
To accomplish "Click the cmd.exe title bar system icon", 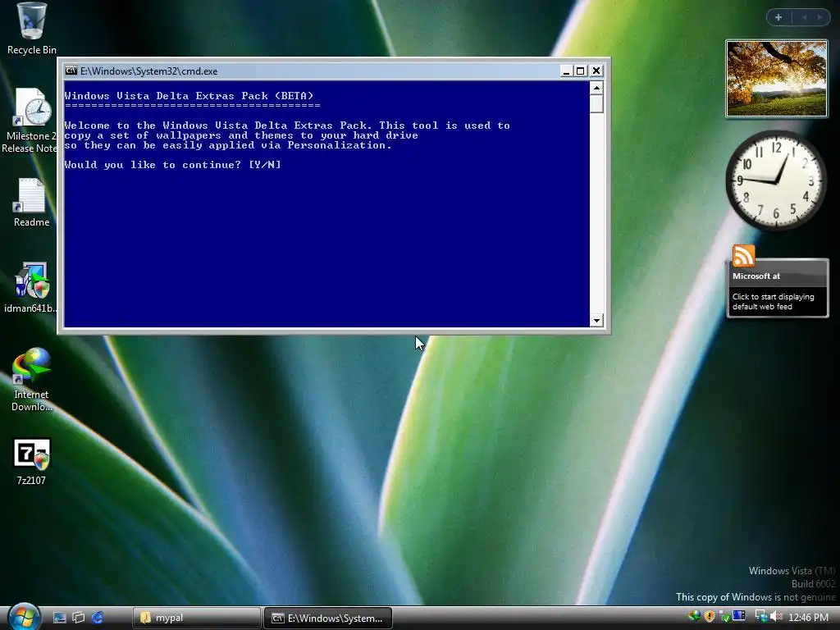I will (x=71, y=71).
